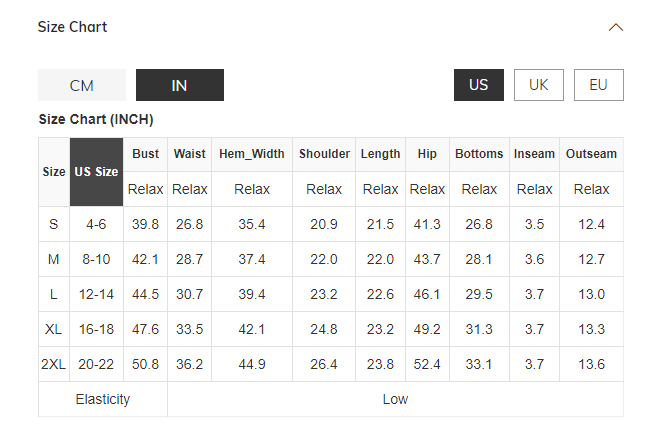
Task: Click the Outseam column header
Action: [591, 154]
